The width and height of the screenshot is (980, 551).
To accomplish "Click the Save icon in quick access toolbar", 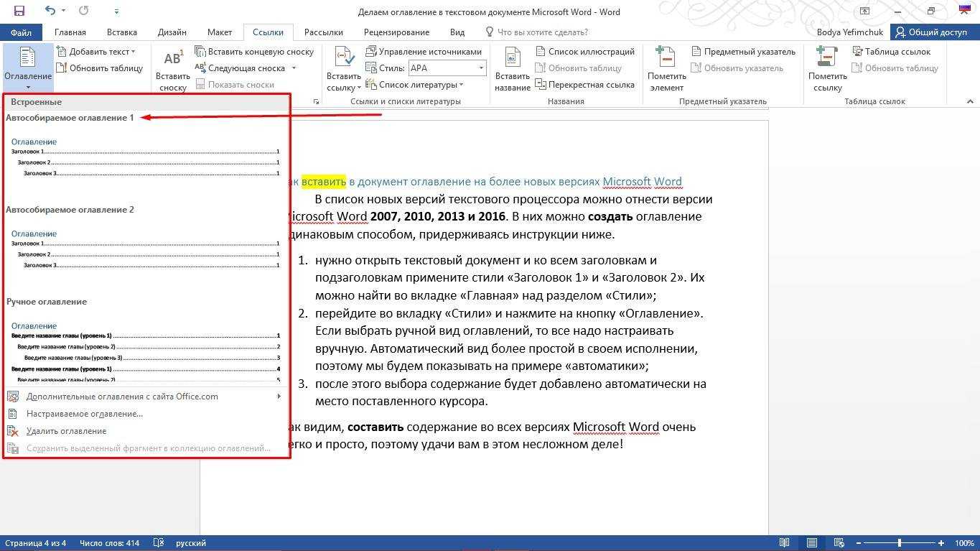I will coord(19,11).
